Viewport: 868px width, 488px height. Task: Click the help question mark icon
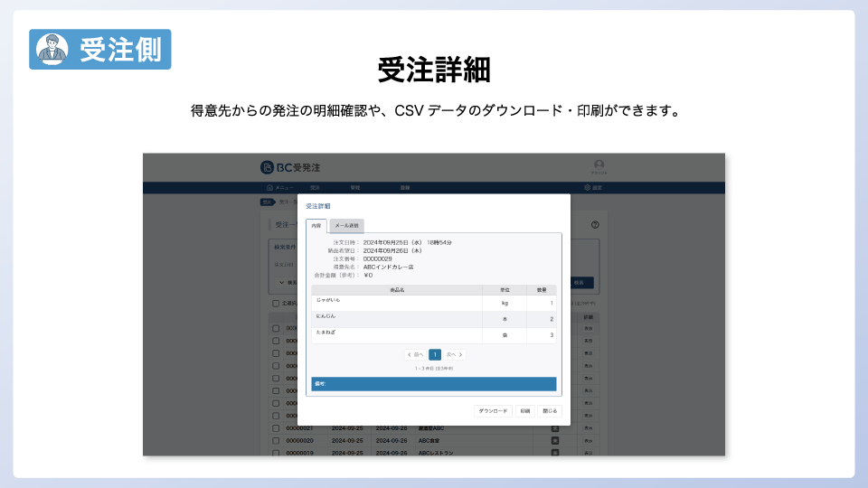[595, 225]
